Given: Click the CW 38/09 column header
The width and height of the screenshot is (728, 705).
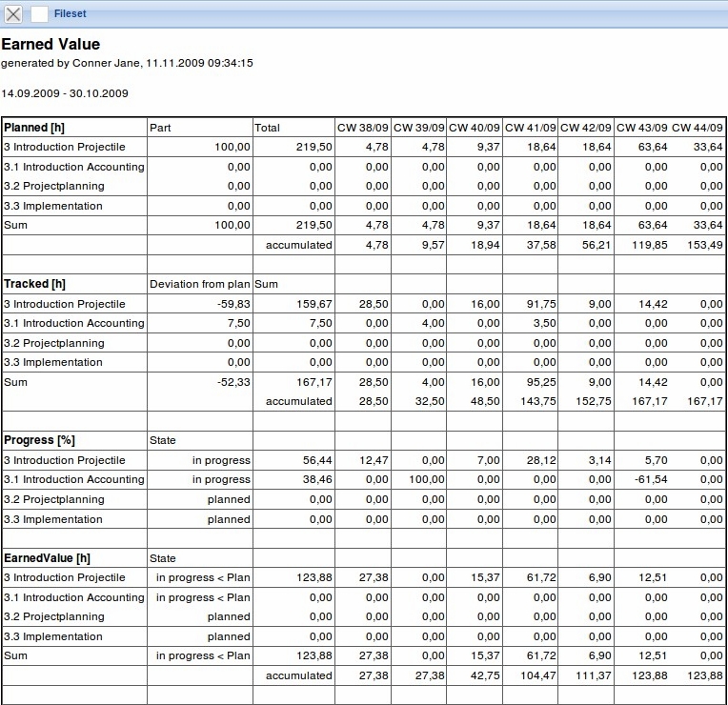Looking at the screenshot, I should [x=362, y=128].
